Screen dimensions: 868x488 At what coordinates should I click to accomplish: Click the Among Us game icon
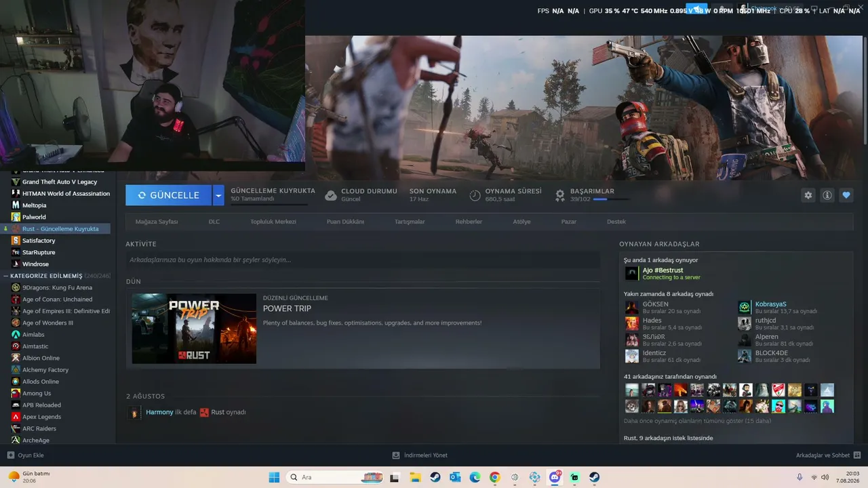coord(16,393)
